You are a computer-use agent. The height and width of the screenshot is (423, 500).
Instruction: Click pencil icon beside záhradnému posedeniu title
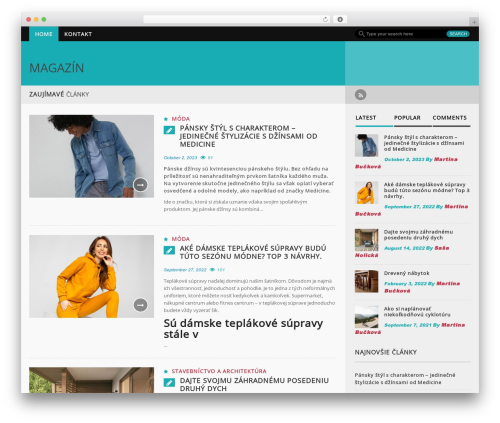[x=169, y=382]
